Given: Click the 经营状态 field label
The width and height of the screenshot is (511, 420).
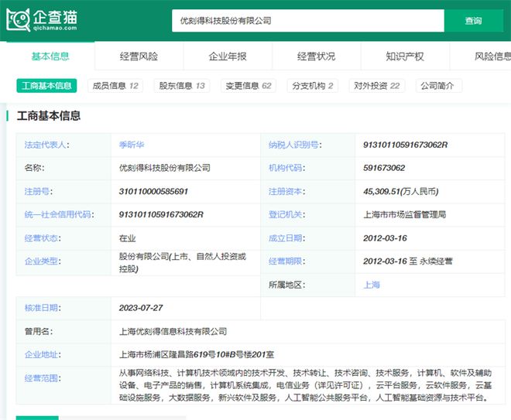Looking at the screenshot, I should tap(43, 238).
